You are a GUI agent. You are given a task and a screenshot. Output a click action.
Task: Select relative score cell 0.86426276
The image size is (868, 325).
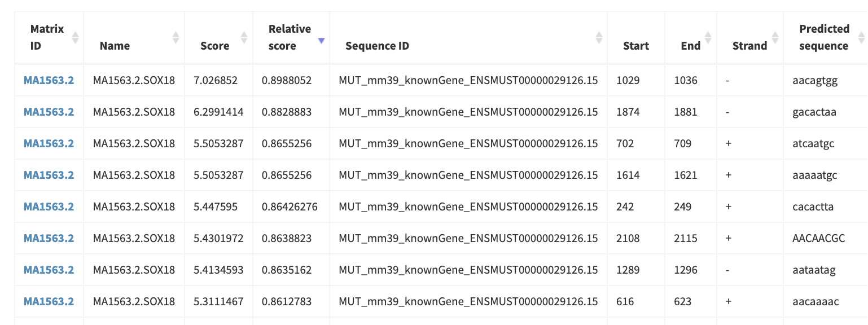[291, 207]
